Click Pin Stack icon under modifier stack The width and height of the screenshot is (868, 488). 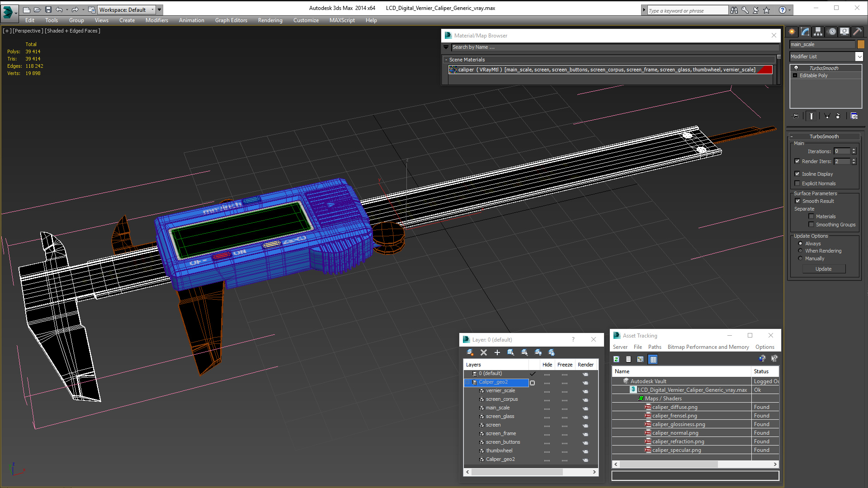click(796, 116)
